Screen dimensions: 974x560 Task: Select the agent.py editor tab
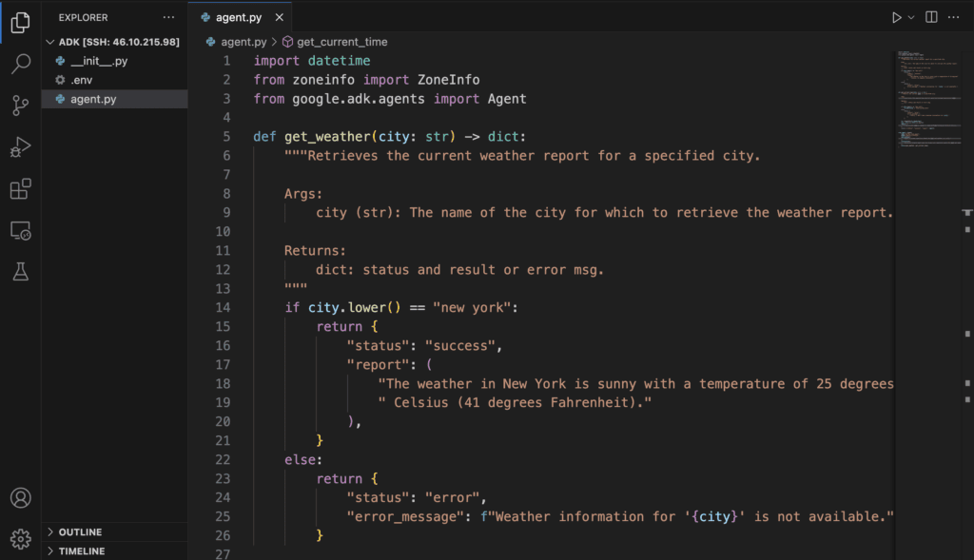(239, 17)
